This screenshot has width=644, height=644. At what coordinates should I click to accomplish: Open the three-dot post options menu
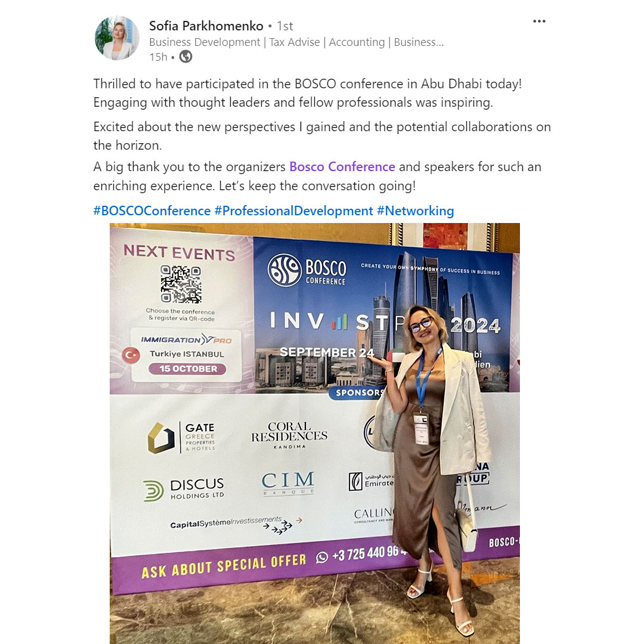[x=539, y=21]
